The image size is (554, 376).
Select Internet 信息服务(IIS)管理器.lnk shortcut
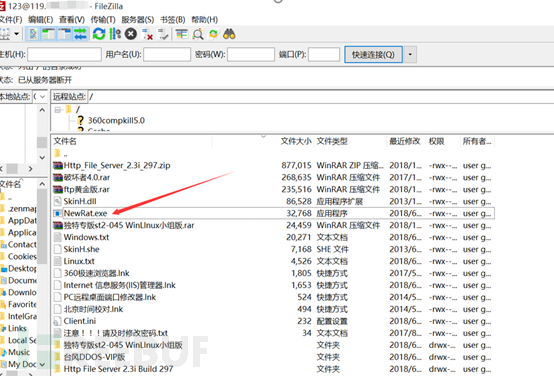[x=119, y=285]
